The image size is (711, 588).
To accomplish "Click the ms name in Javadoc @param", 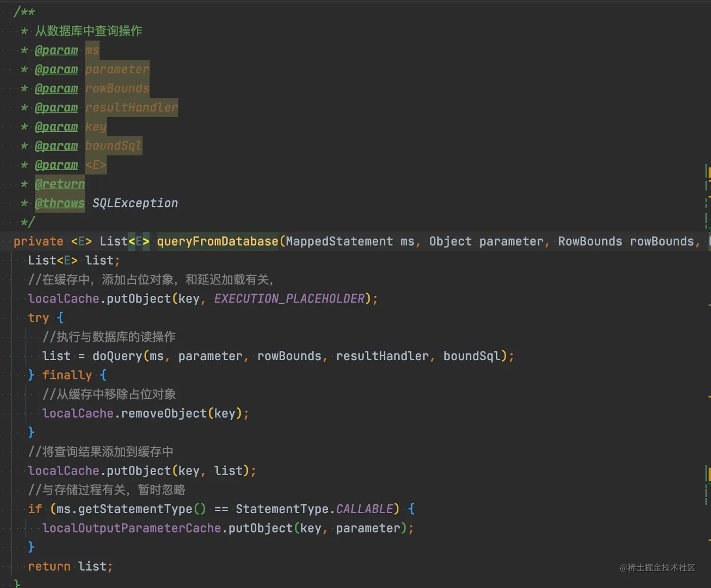I will coord(92,50).
